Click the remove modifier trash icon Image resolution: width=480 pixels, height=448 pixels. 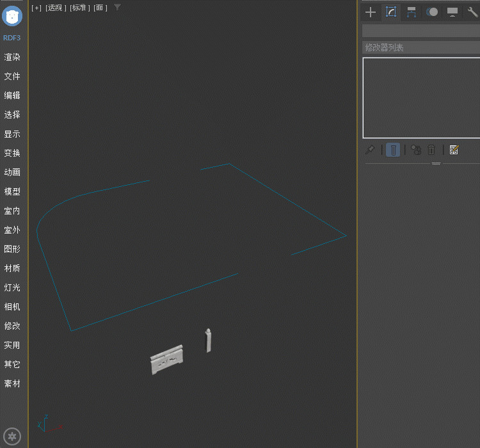pyautogui.click(x=431, y=150)
